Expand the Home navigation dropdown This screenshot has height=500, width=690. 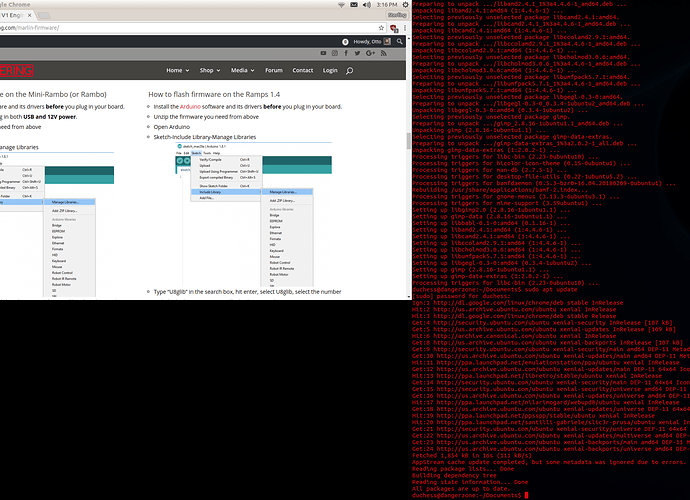177,70
